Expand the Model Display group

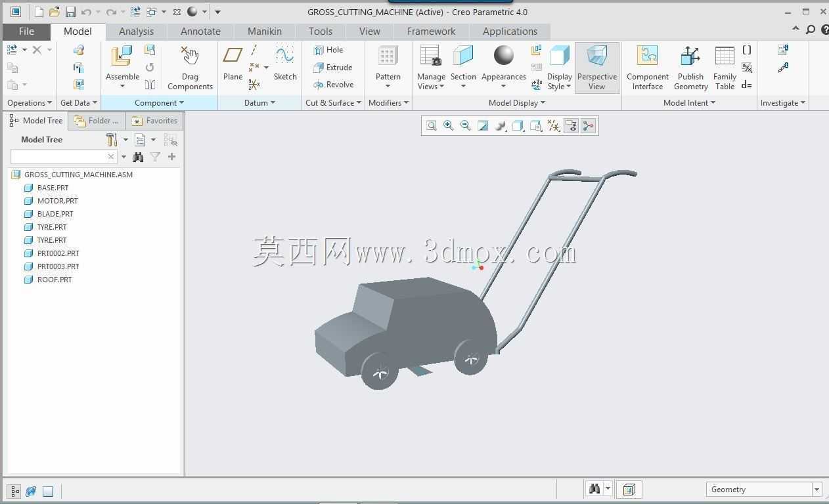point(517,102)
